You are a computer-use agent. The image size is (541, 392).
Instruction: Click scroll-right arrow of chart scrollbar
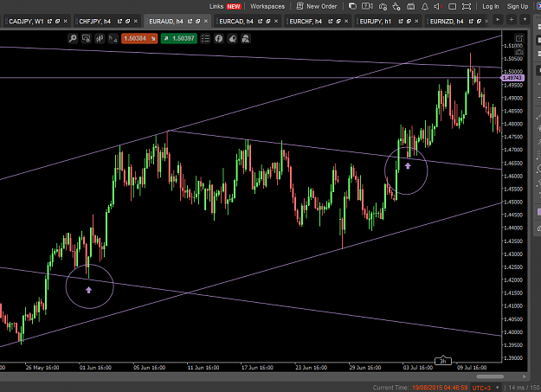pos(524,376)
